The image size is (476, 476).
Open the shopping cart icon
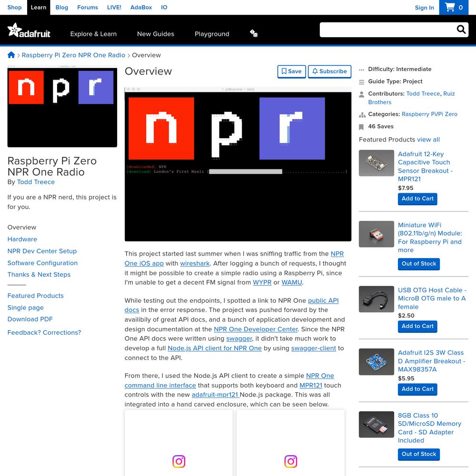[454, 7]
